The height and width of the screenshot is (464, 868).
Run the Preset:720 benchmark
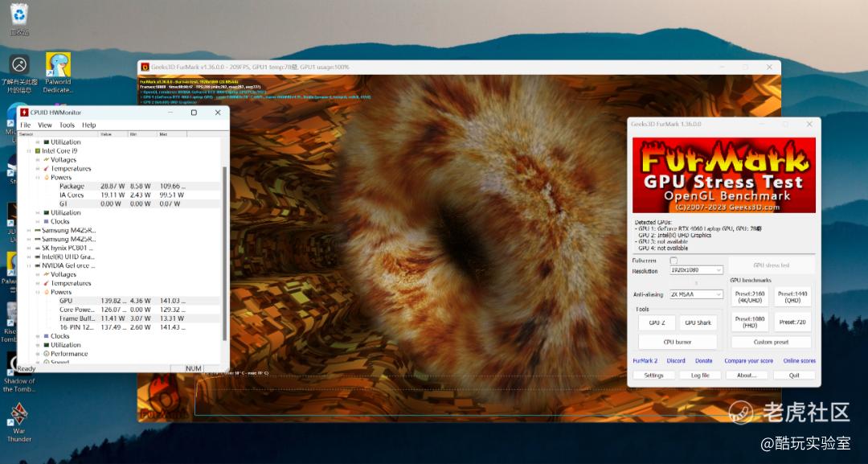point(792,322)
